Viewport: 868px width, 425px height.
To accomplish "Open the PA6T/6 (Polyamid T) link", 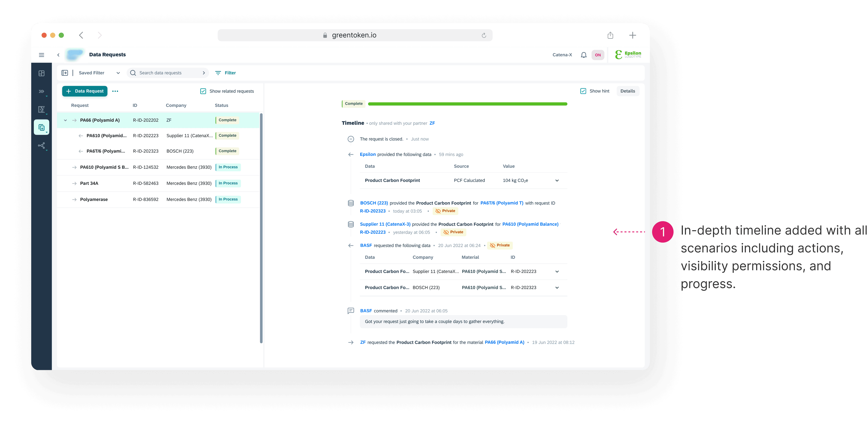I will (502, 203).
